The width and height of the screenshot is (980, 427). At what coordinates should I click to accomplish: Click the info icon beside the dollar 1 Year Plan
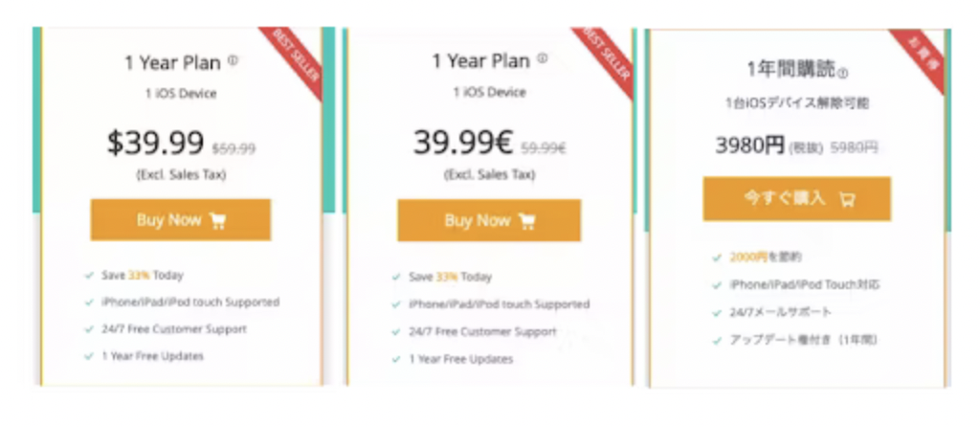point(234,61)
